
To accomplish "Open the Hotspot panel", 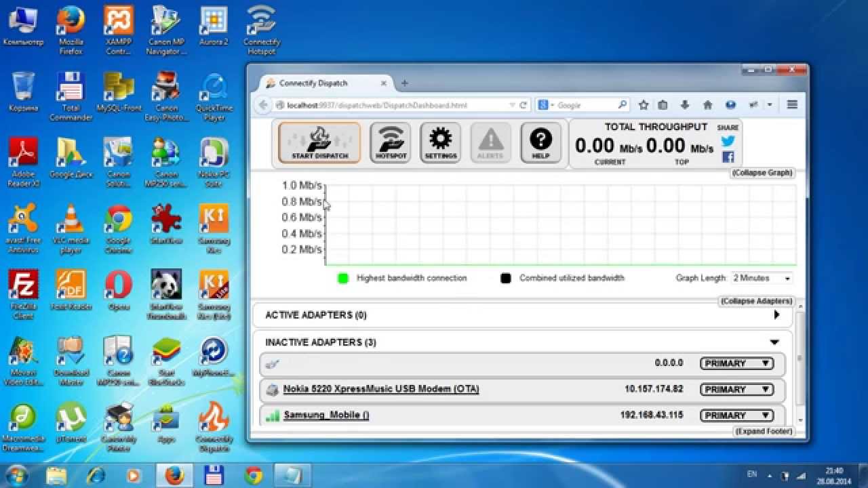I will 390,142.
